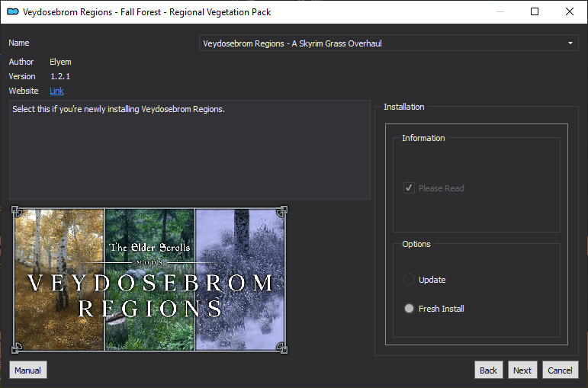The height and width of the screenshot is (388, 588).
Task: Open the Website Link hyperlink
Action: click(x=56, y=91)
